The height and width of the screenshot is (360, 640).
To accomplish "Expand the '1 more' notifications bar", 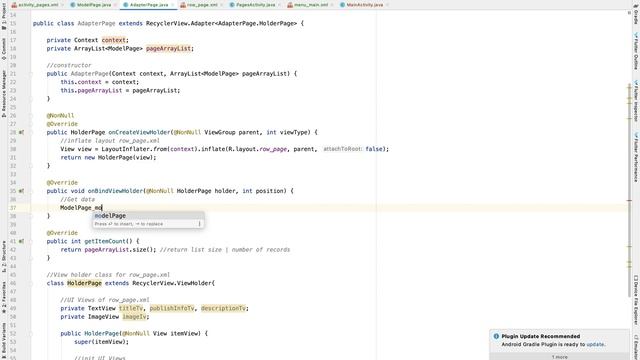I will [559, 357].
